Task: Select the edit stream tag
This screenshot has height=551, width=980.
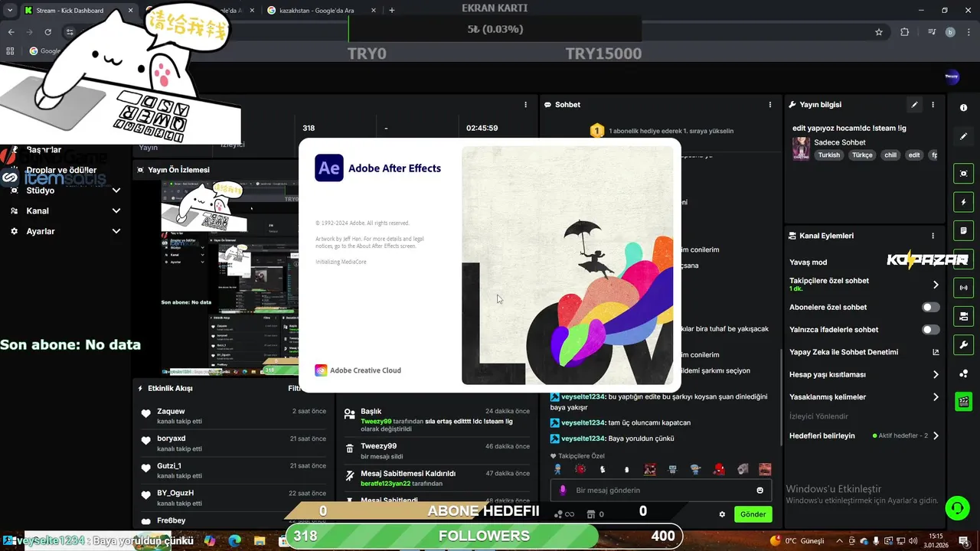Action: 913,155
